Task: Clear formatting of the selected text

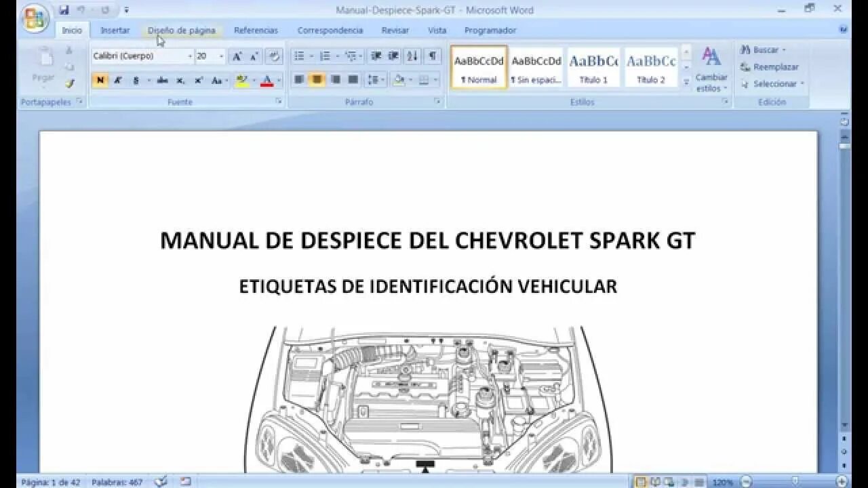Action: click(274, 56)
